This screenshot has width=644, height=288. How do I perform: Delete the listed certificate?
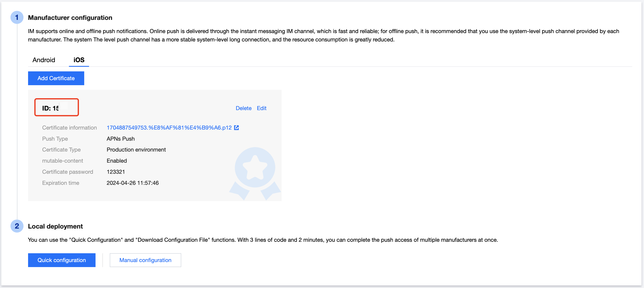[243, 108]
